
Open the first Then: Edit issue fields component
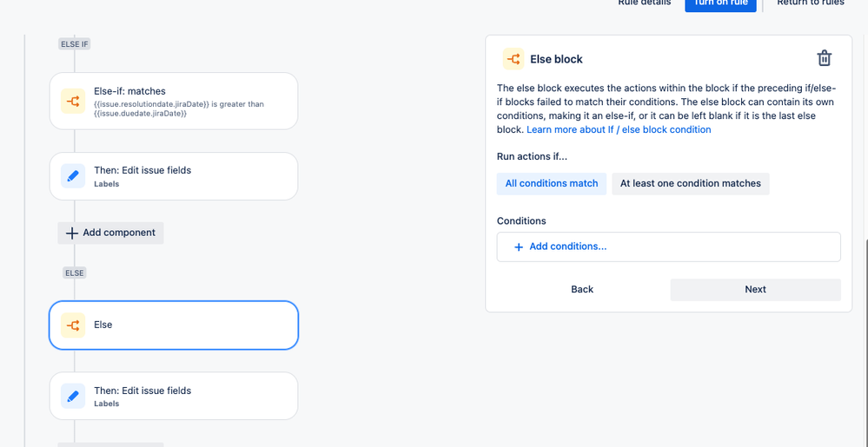174,176
